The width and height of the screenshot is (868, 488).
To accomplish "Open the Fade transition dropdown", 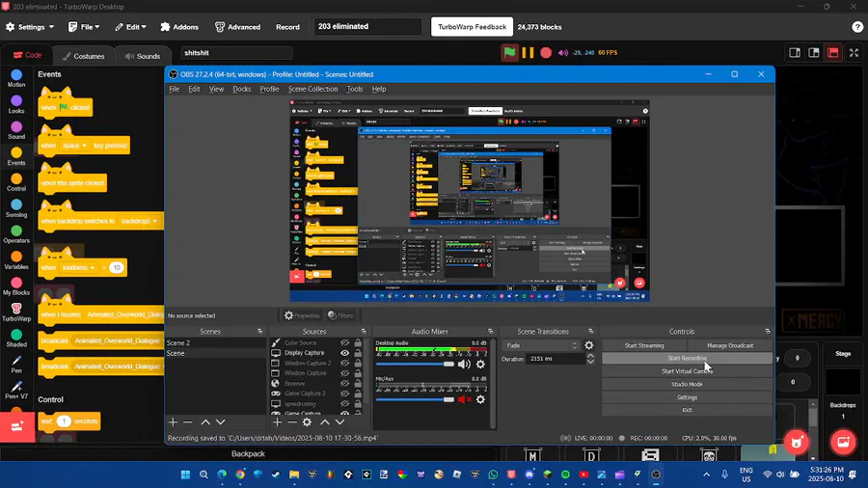I will click(x=541, y=345).
